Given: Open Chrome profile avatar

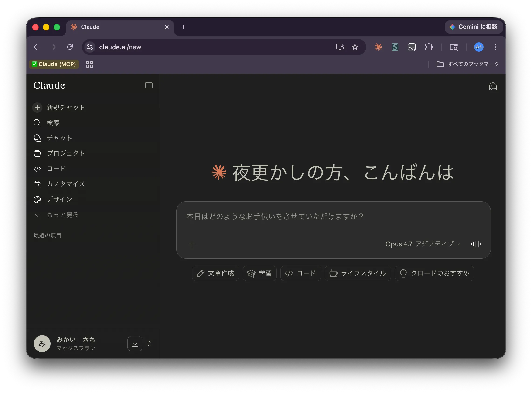Looking at the screenshot, I should tap(479, 47).
